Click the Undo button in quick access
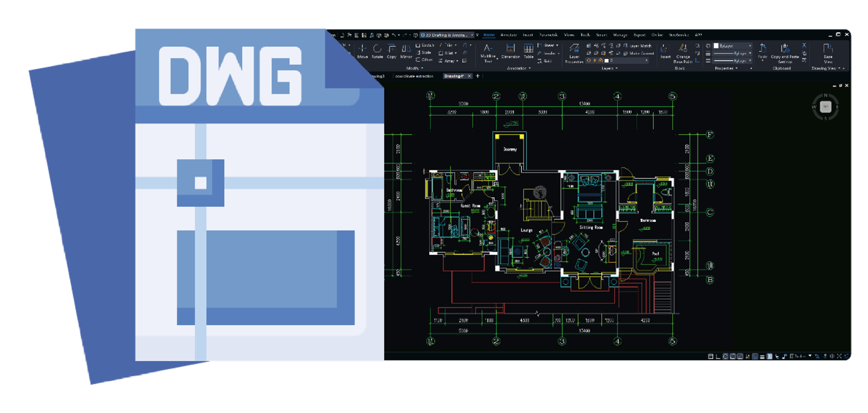Screen dimensions: 868x413 tap(394, 35)
